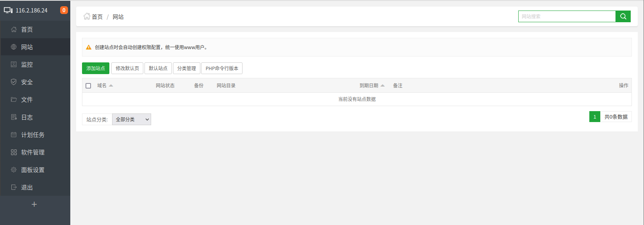Click the breadcrumb home icon
The image size is (644, 225).
[87, 16]
